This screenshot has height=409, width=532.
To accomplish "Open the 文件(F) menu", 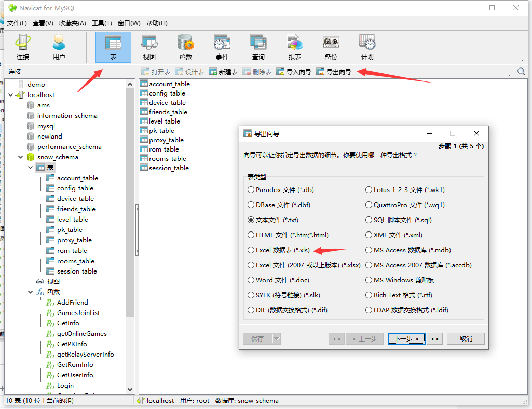I will point(17,23).
